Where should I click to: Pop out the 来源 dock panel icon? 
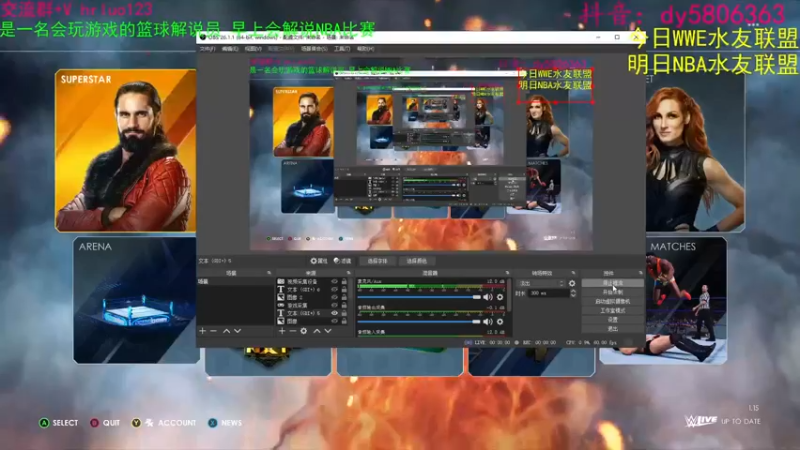[349, 273]
